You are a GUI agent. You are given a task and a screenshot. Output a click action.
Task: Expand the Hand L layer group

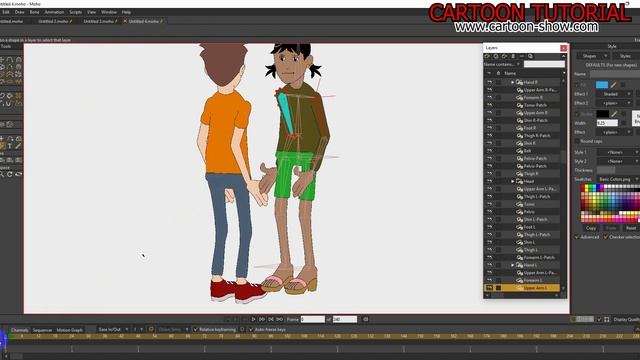[513, 265]
